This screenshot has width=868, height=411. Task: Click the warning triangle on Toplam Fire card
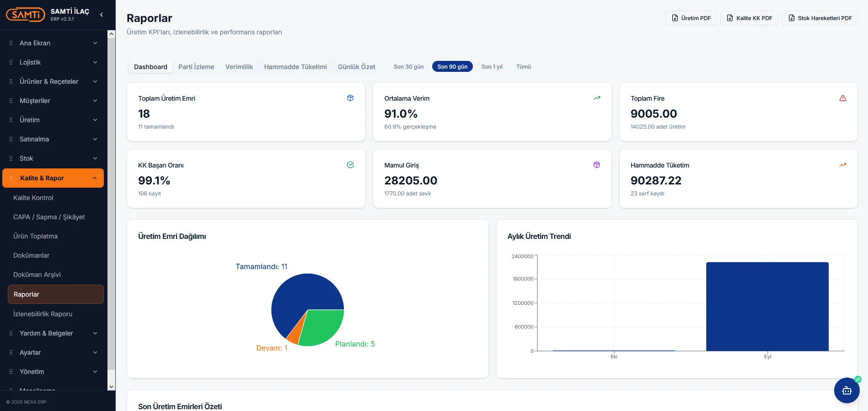coord(843,98)
